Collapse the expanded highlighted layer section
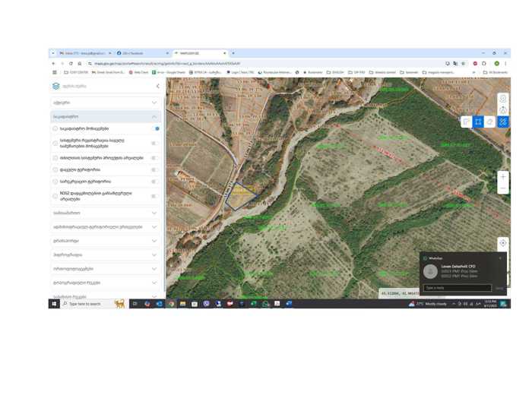Screen dimensions: 532x411 tap(154, 117)
